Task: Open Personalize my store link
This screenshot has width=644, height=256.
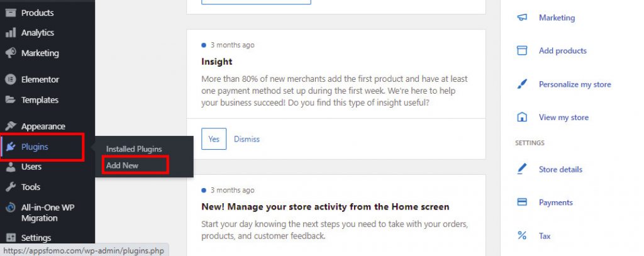Action: point(575,84)
